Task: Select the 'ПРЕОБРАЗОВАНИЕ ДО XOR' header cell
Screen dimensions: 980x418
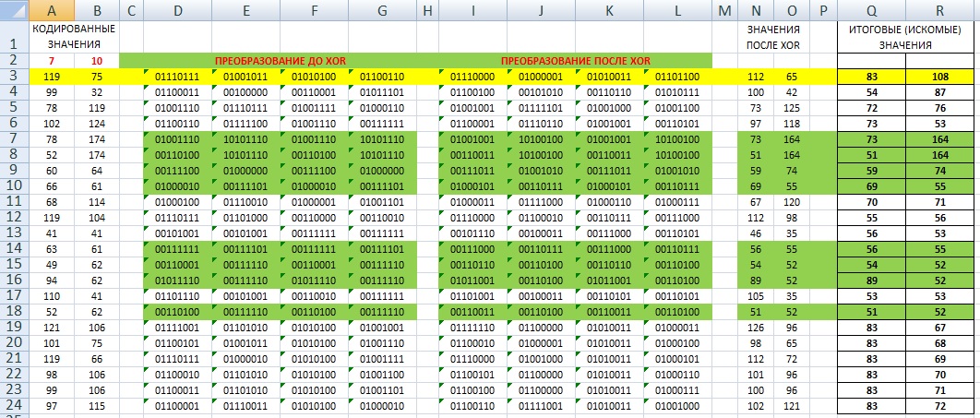Action: click(x=281, y=60)
